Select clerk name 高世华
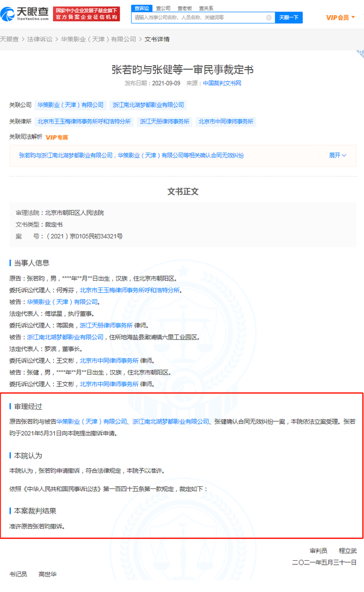The image size is (364, 592). pyautogui.click(x=47, y=574)
